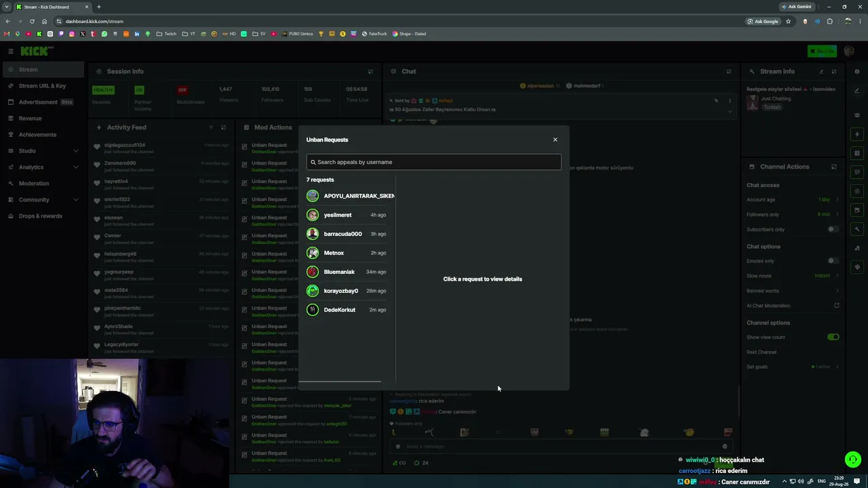
Task: Click the hamburger menu icon beside Kick logo
Action: point(11,51)
